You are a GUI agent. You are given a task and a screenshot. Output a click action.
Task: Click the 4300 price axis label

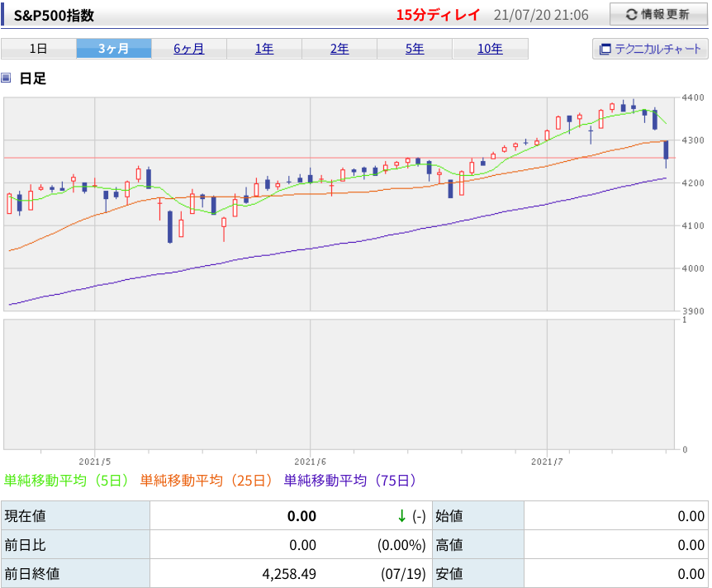(693, 140)
